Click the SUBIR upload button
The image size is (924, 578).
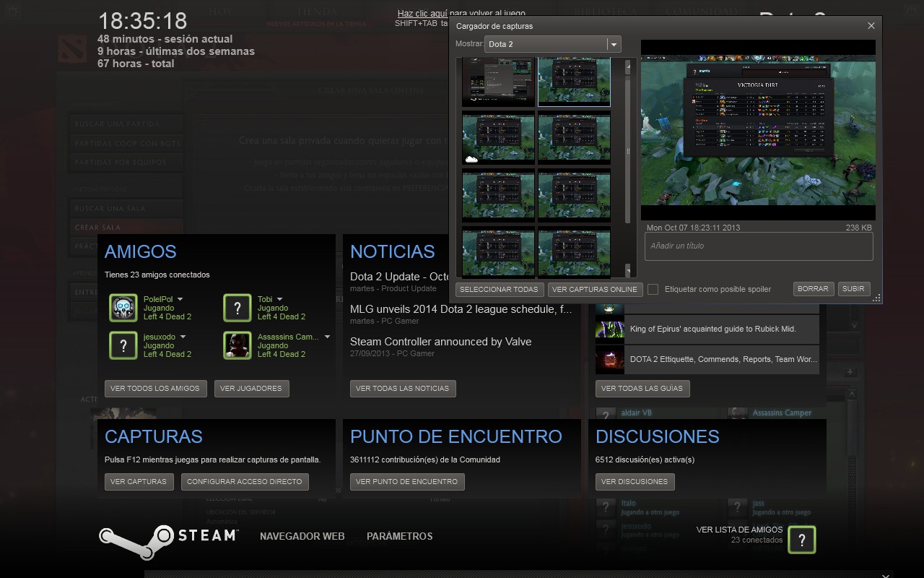(x=853, y=288)
